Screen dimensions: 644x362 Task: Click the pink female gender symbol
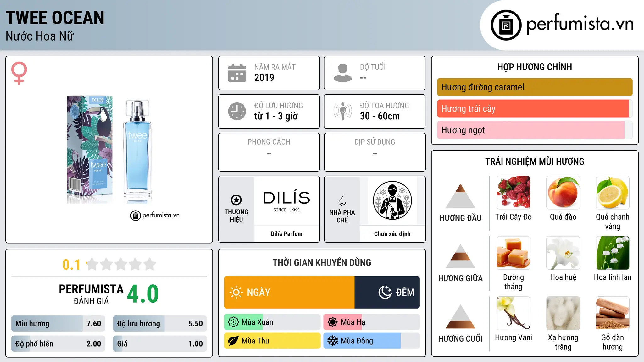(x=19, y=73)
